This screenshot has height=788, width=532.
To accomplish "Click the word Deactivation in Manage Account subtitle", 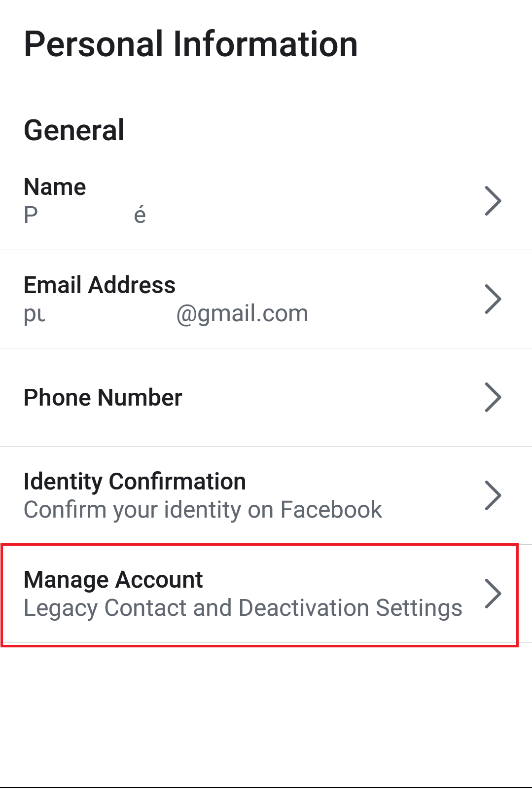I will click(x=303, y=608).
